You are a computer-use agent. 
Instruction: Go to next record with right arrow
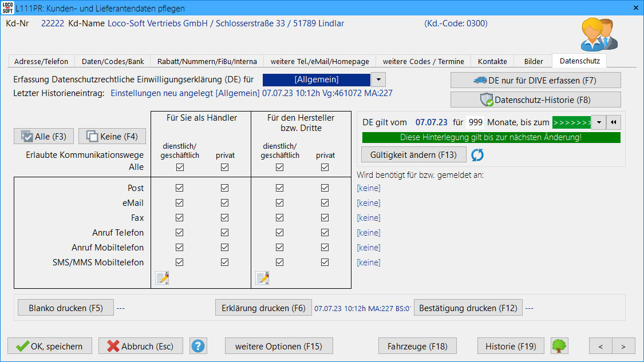pyautogui.click(x=623, y=346)
